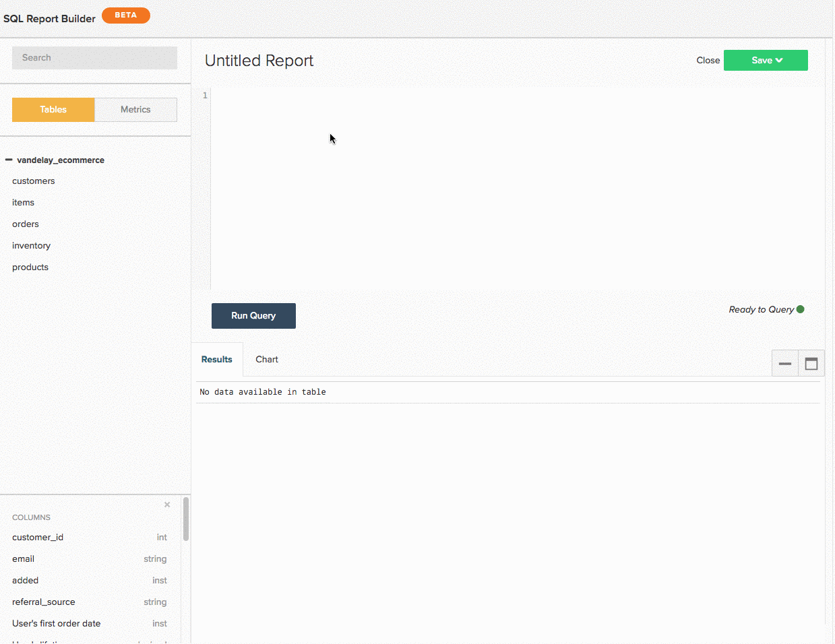The height and width of the screenshot is (644, 835).
Task: Click the BETA badge
Action: [x=126, y=15]
